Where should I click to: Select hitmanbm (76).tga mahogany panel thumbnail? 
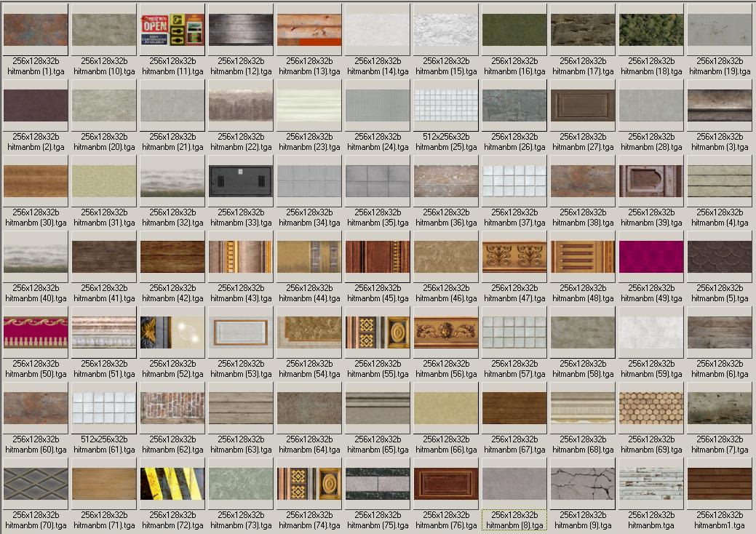[x=446, y=484]
